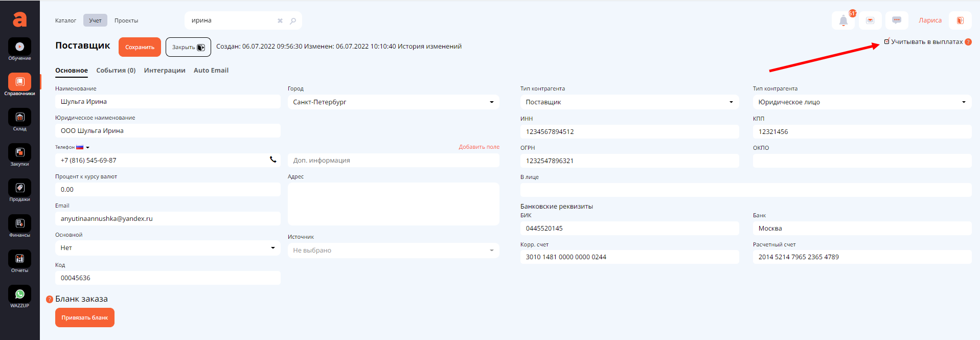Open the WAZZUP WhatsApp icon
The height and width of the screenshot is (340, 980).
point(19,294)
